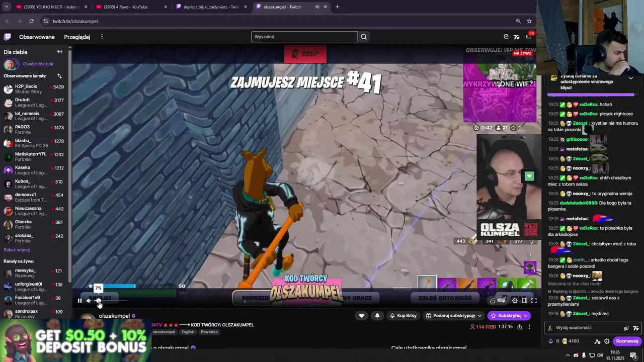Open Przeglądaj tab in Twitch header
This screenshot has width=644, height=362.
pyautogui.click(x=77, y=37)
